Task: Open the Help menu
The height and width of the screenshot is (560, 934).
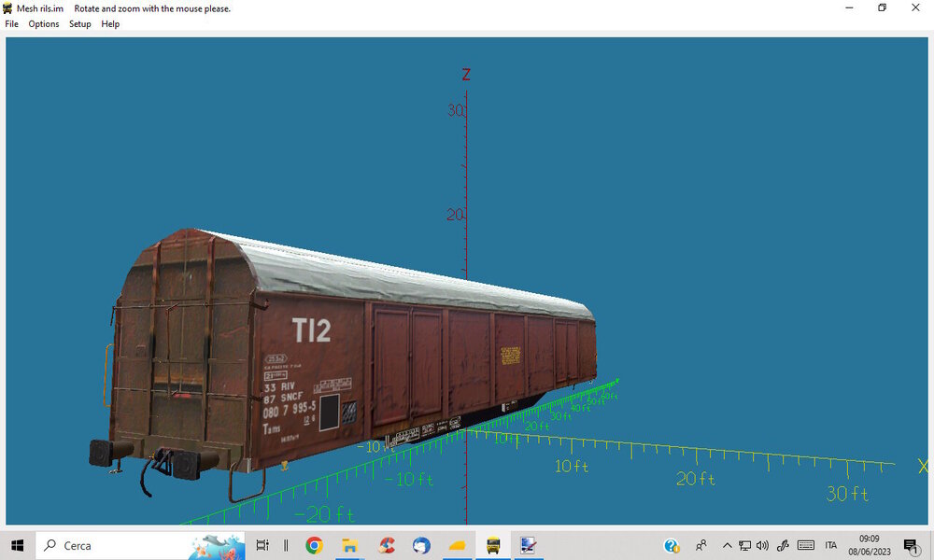Action: point(110,24)
